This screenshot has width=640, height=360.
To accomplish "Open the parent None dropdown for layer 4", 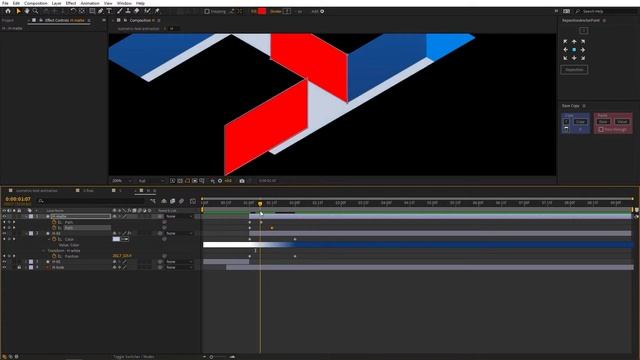I will pyautogui.click(x=179, y=267).
